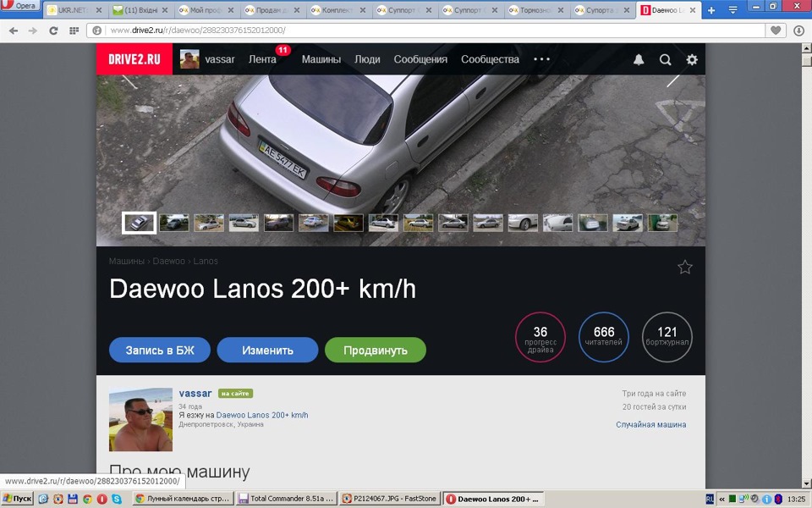Click Chrome quick launch icon
The width and height of the screenshot is (812, 508).
point(87,499)
